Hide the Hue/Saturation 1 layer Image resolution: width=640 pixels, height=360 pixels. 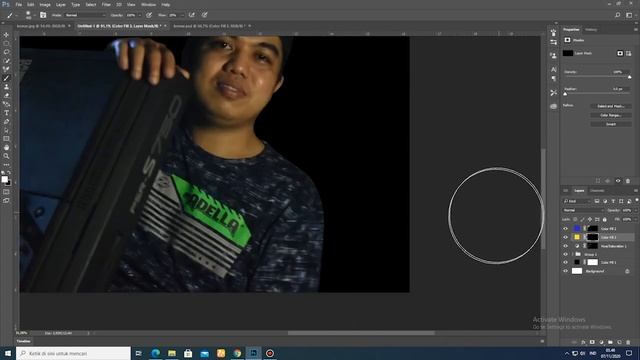pos(565,246)
